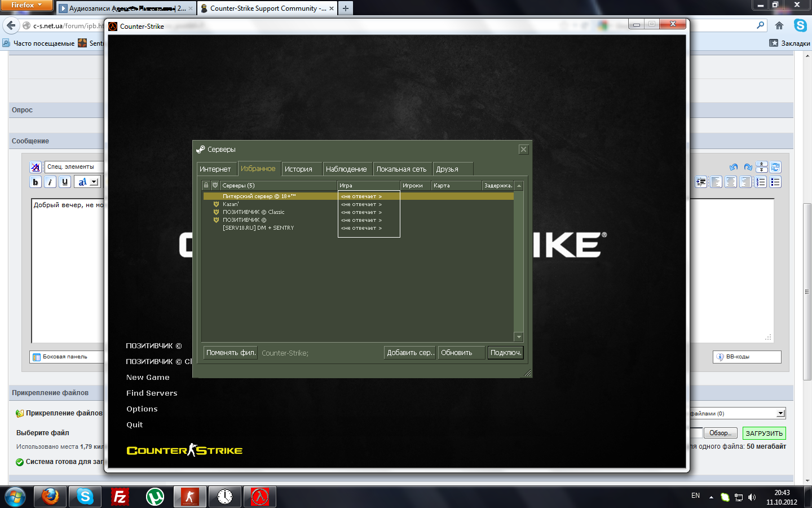This screenshot has width=812, height=508.
Task: Align text right in forum editor
Action: click(745, 182)
